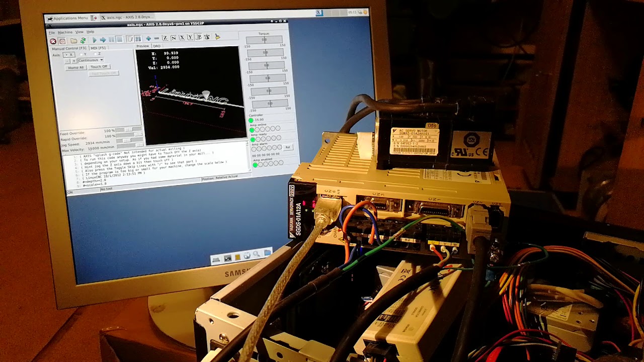Clear live plot with the broom icon

217,36
